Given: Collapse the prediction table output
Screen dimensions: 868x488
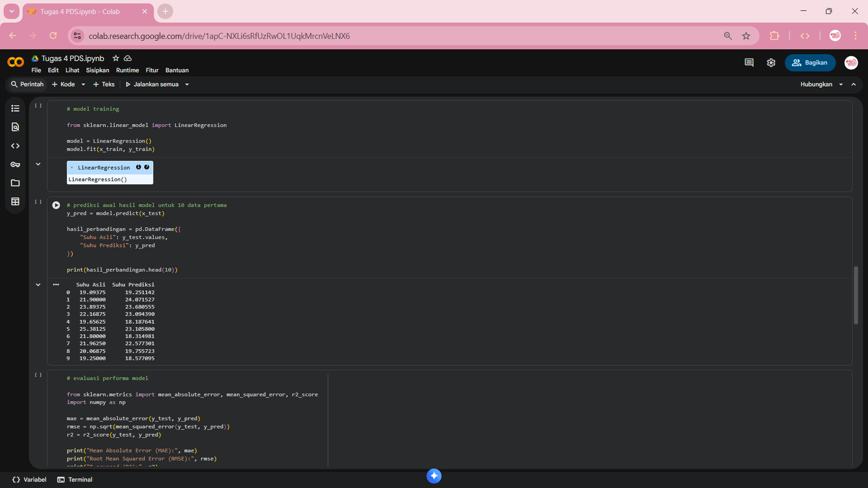Looking at the screenshot, I should (x=38, y=285).
